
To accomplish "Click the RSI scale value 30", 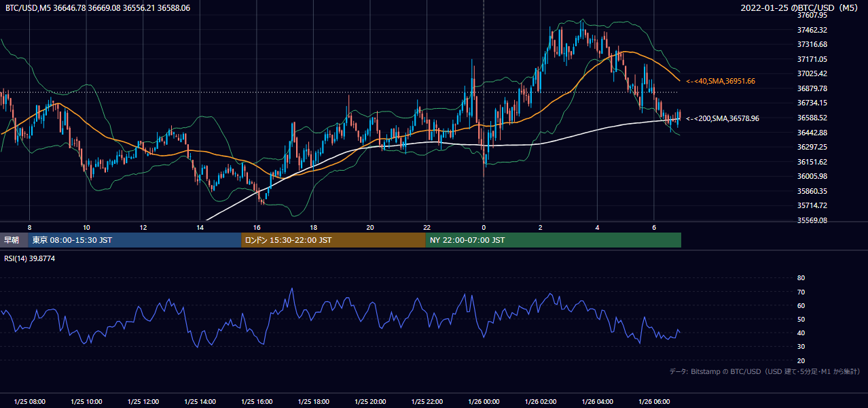I will [801, 347].
